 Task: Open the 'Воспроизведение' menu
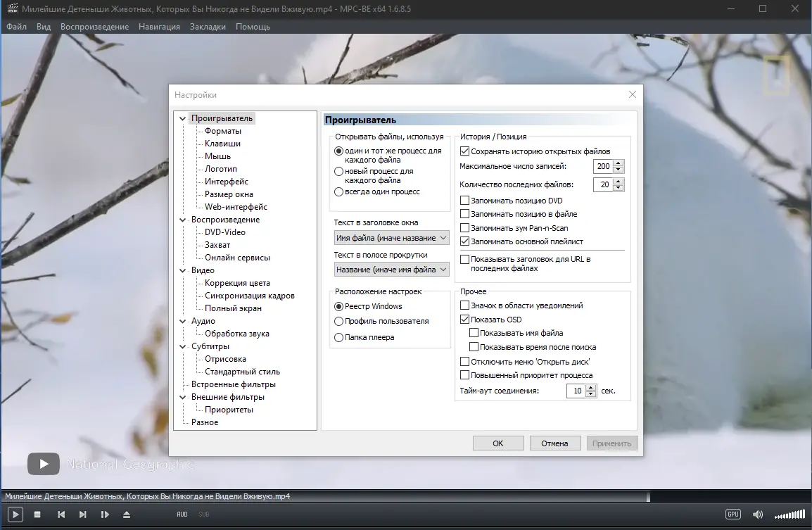(94, 26)
